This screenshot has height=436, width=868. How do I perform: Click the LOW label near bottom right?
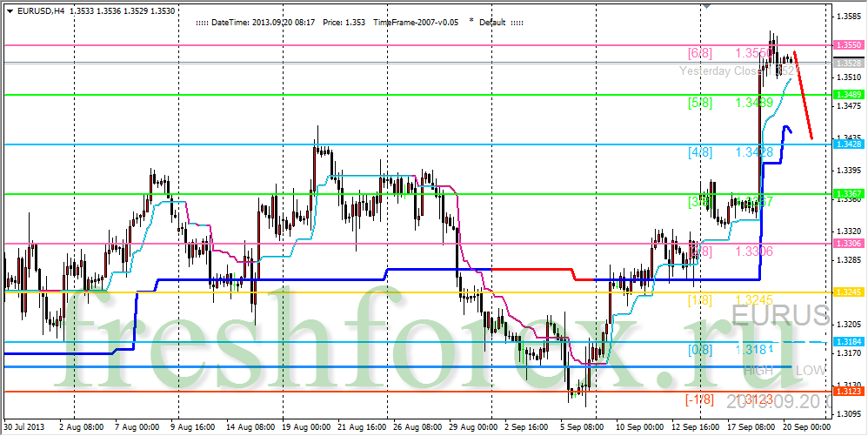click(x=811, y=371)
